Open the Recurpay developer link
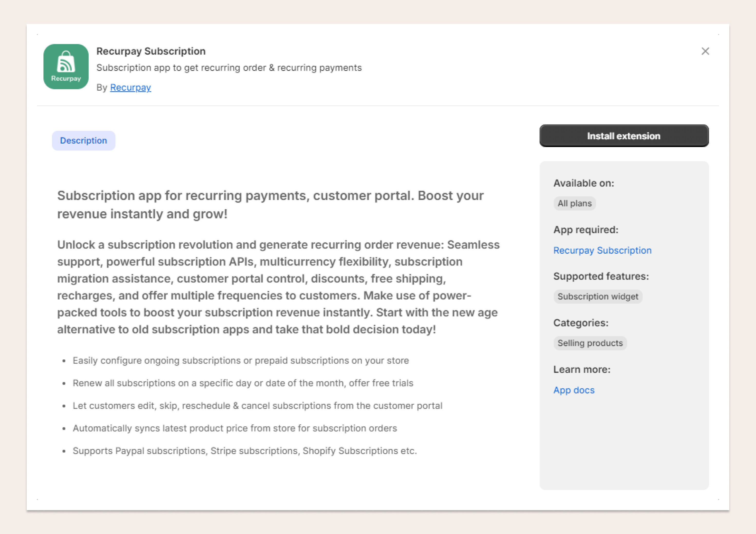The height and width of the screenshot is (534, 756). [x=130, y=88]
